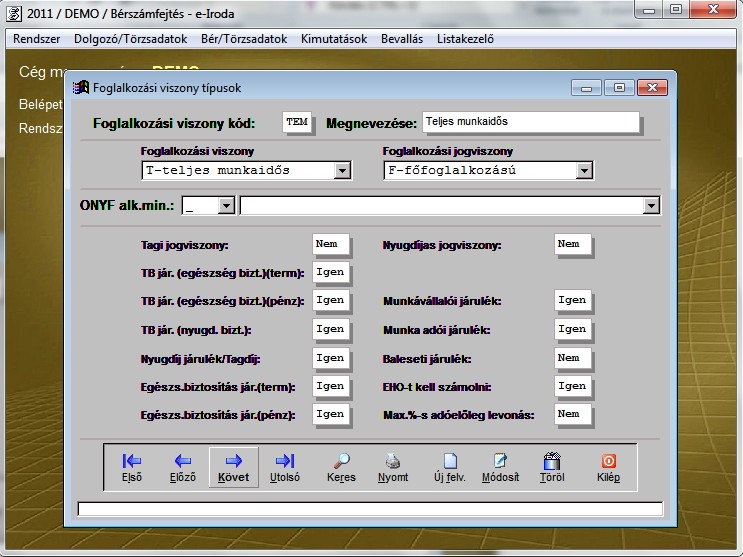
Task: Toggle Baleseti járulék Nem value
Action: click(573, 358)
